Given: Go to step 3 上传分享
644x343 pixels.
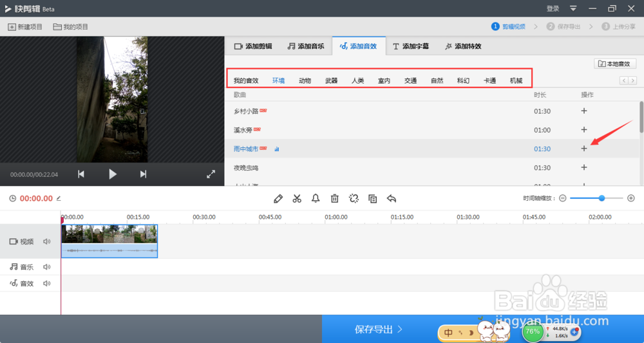Looking at the screenshot, I should click(618, 26).
